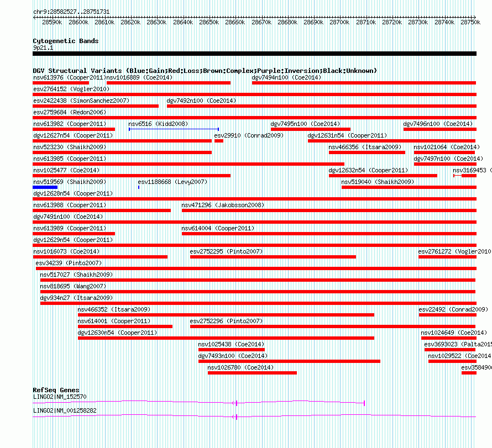Open nsv1021064 (Coe2014) label

447,147
